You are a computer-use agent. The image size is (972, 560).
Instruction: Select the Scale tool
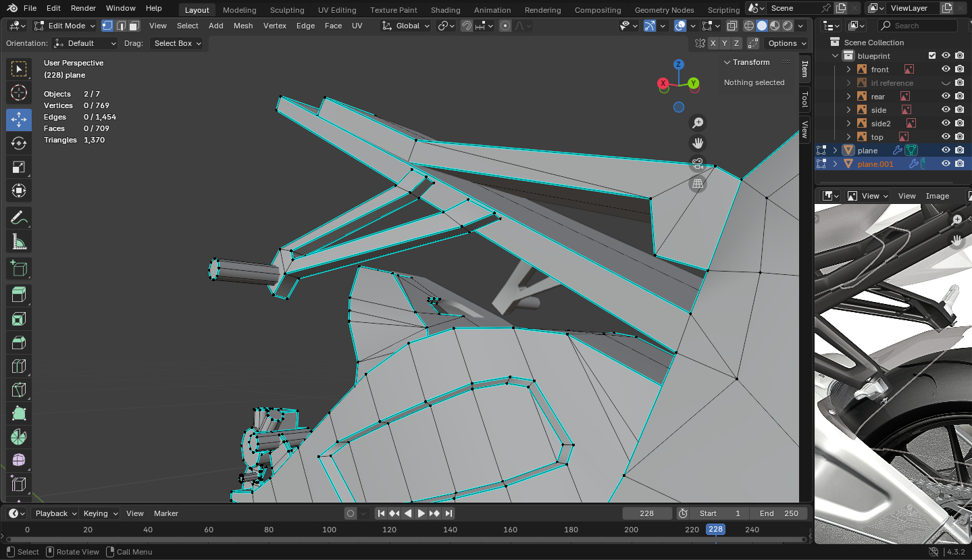19,167
